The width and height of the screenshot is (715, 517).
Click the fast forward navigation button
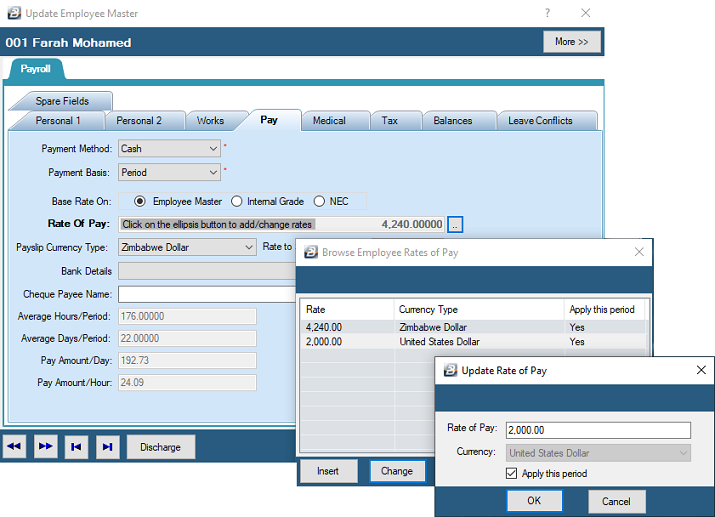pyautogui.click(x=46, y=446)
